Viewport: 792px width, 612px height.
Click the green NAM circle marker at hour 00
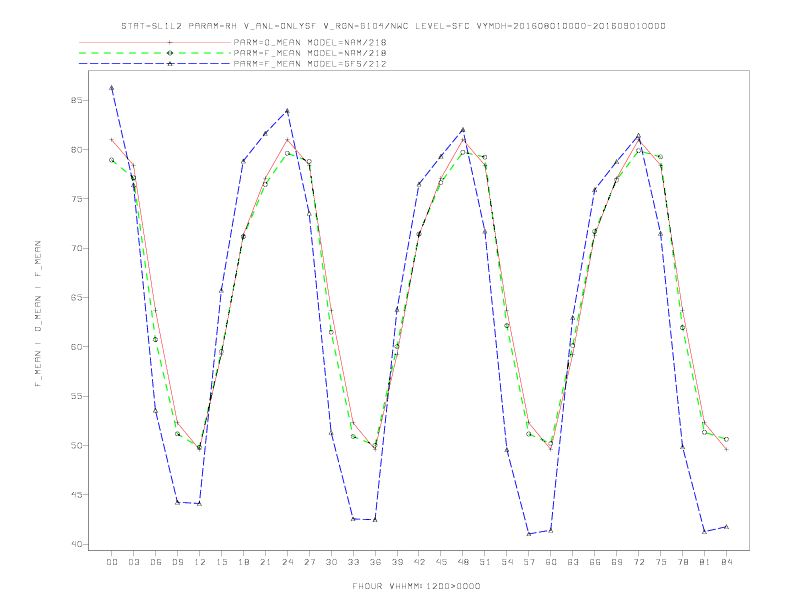(x=112, y=160)
